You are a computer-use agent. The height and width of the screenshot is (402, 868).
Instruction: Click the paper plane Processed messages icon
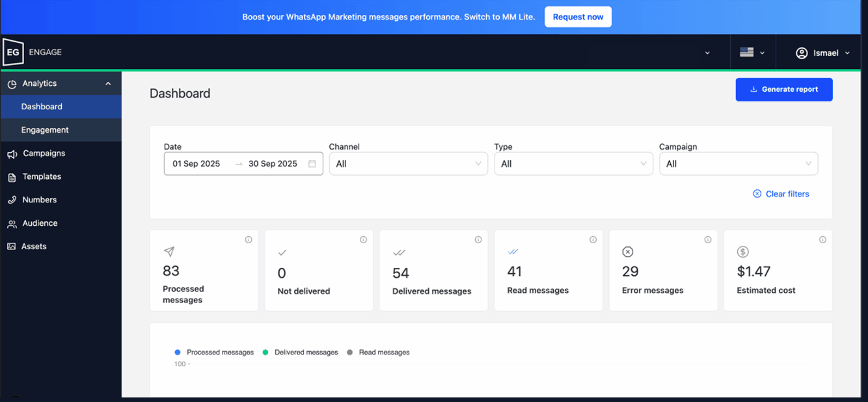(169, 251)
